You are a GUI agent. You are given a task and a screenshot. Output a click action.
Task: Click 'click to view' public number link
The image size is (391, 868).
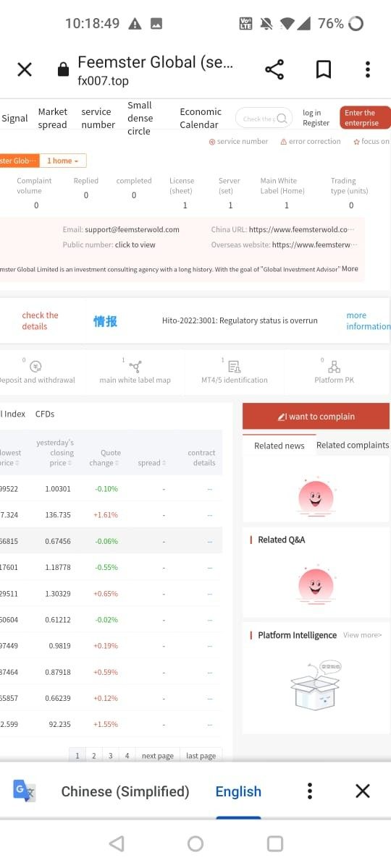click(x=135, y=244)
